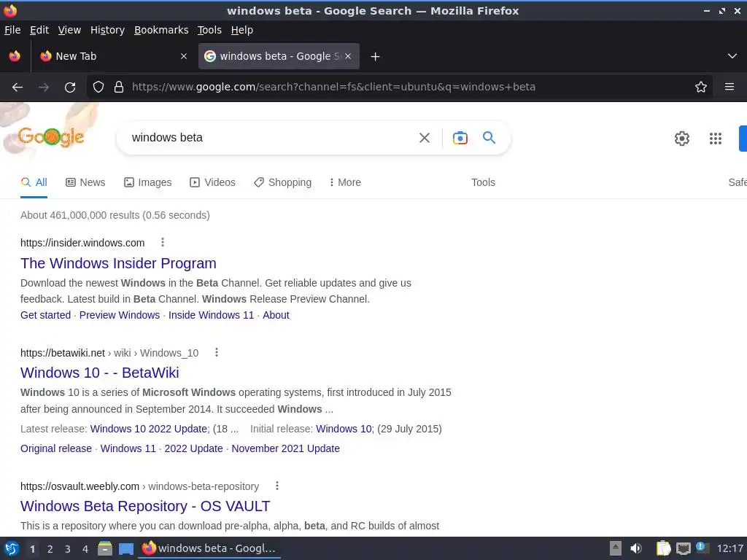The height and width of the screenshot is (560, 747).
Task: Open the Windows 10 2022 Update link
Action: coord(149,429)
